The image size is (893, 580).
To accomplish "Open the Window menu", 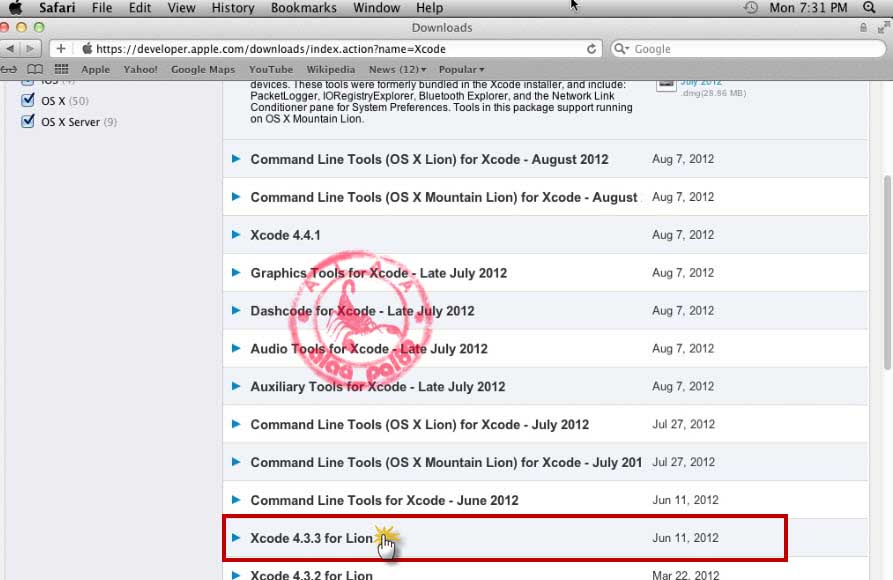I will (376, 8).
